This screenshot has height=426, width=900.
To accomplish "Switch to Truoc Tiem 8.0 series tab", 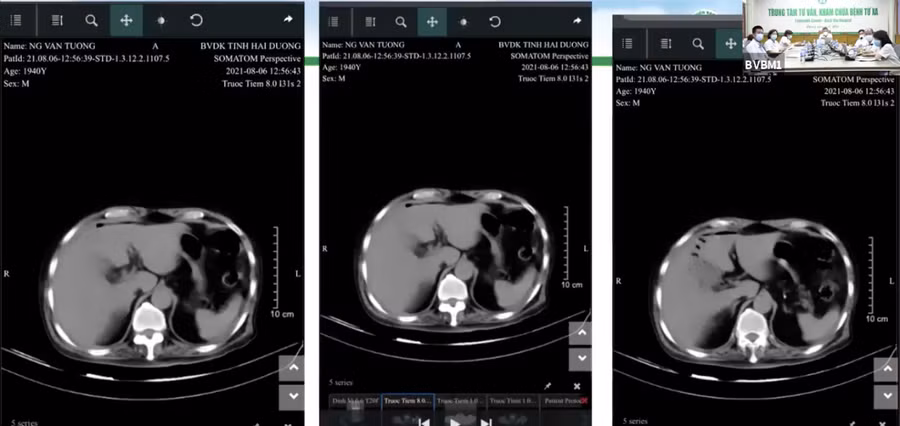I will click(x=407, y=400).
